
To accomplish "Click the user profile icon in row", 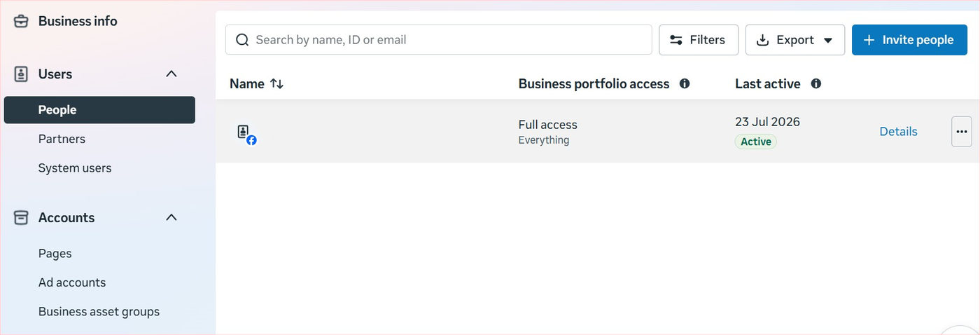I will tap(246, 134).
